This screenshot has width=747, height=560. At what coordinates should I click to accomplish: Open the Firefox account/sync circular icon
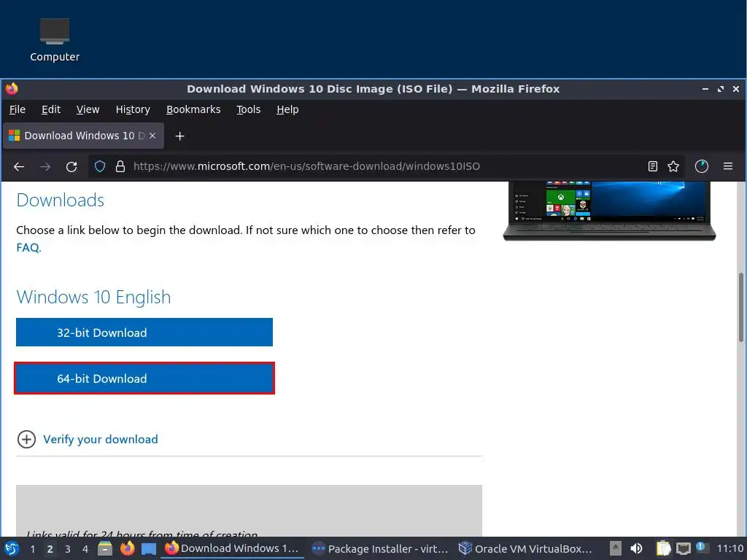[x=702, y=166]
